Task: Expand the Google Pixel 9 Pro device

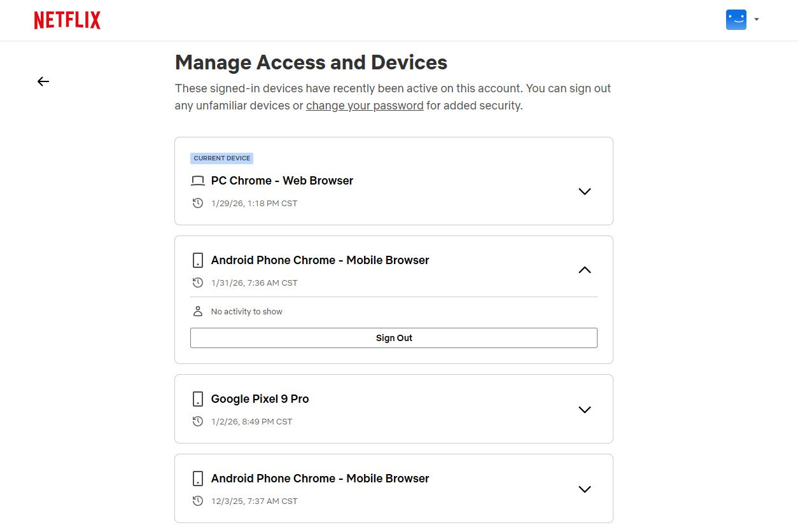Action: pyautogui.click(x=584, y=409)
